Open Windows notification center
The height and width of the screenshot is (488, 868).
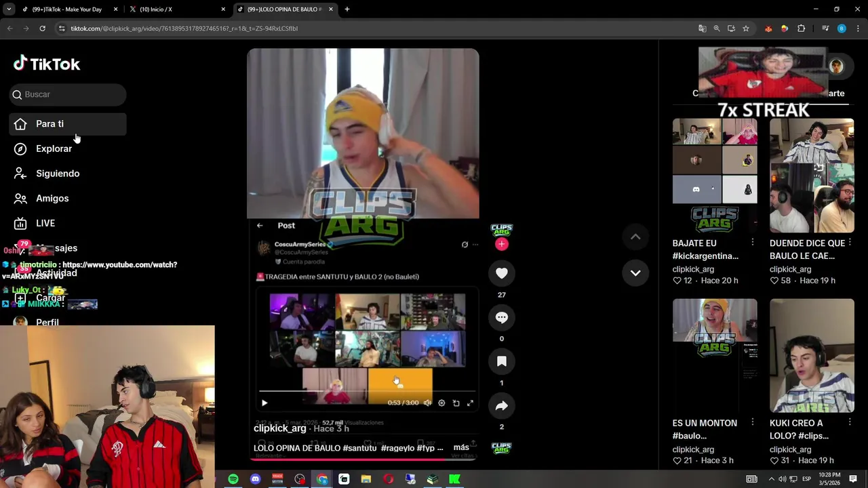[x=853, y=479]
